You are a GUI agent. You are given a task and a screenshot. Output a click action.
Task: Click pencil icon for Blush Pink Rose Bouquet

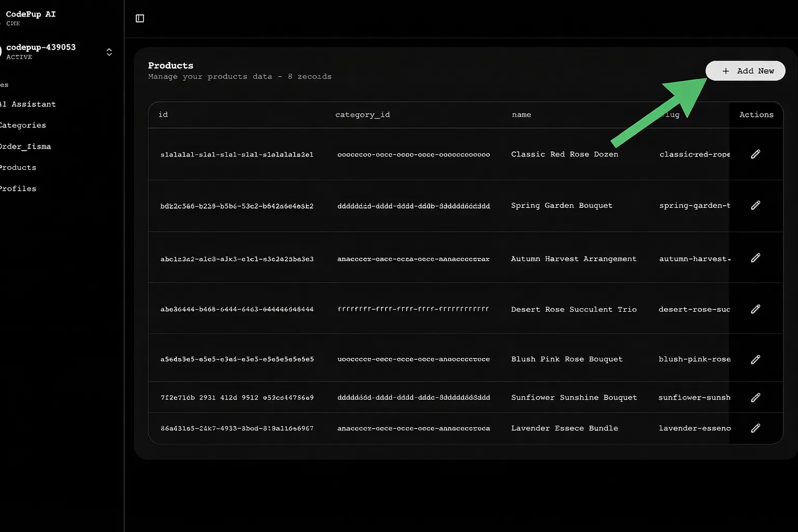pyautogui.click(x=755, y=358)
